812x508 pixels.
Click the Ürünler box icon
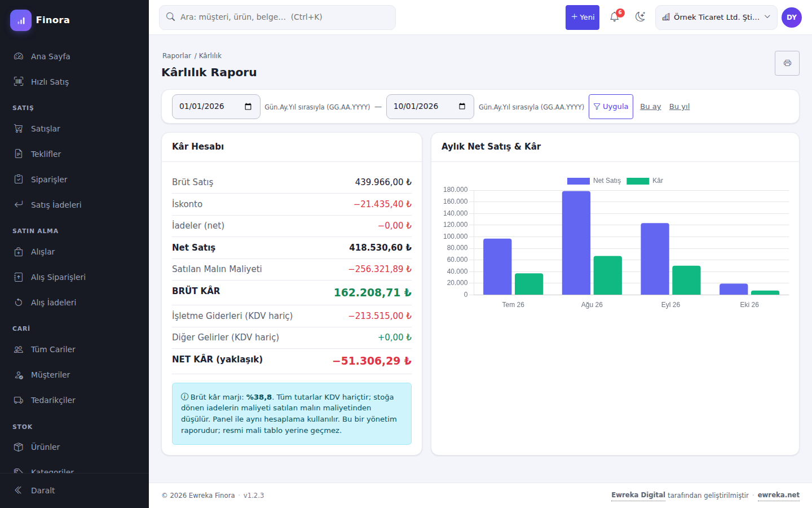[x=19, y=447]
